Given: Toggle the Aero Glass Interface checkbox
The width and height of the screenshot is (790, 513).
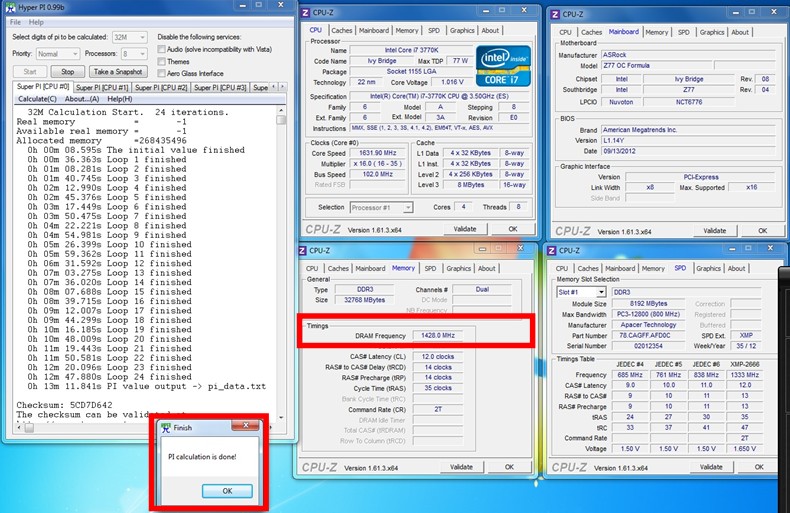Looking at the screenshot, I should pos(162,74).
